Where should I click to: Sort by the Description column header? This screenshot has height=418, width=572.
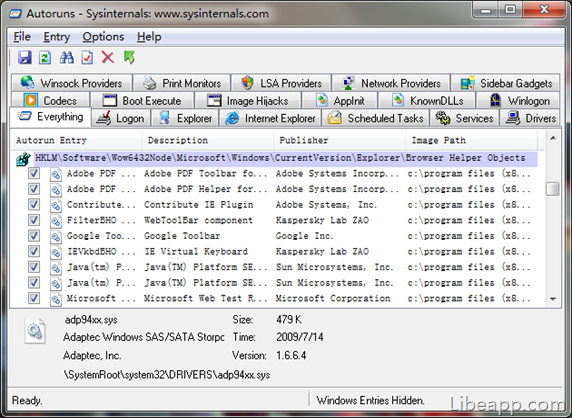point(208,140)
